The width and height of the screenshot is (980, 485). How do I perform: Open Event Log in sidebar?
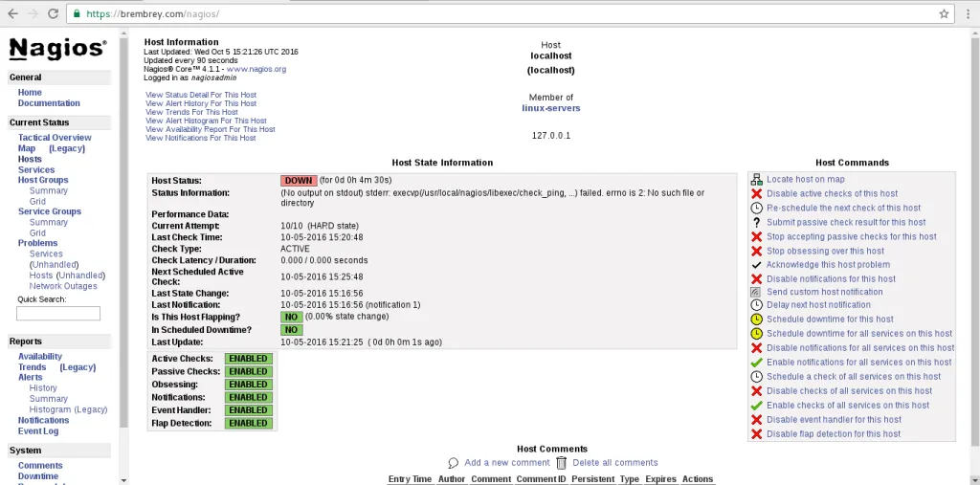38,431
